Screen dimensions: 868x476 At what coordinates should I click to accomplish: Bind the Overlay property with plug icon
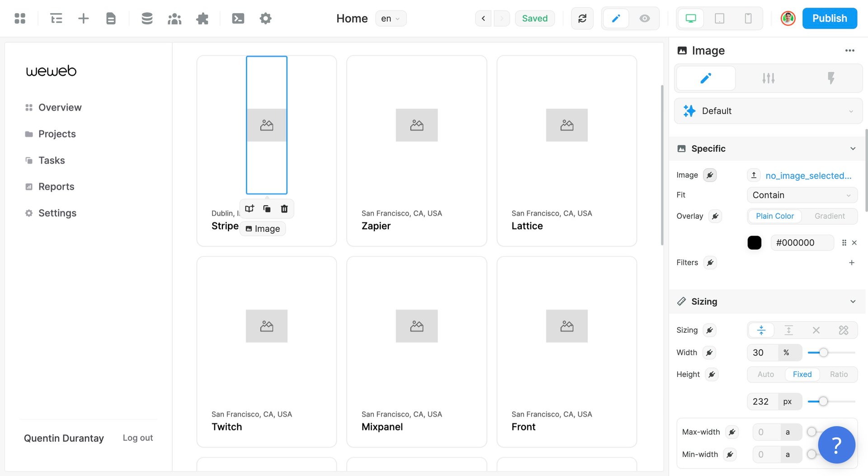(x=715, y=217)
